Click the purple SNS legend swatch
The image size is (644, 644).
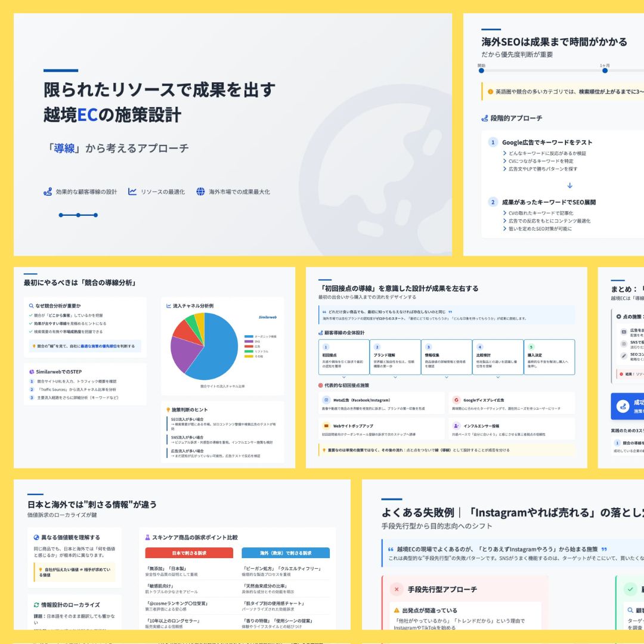(249, 341)
